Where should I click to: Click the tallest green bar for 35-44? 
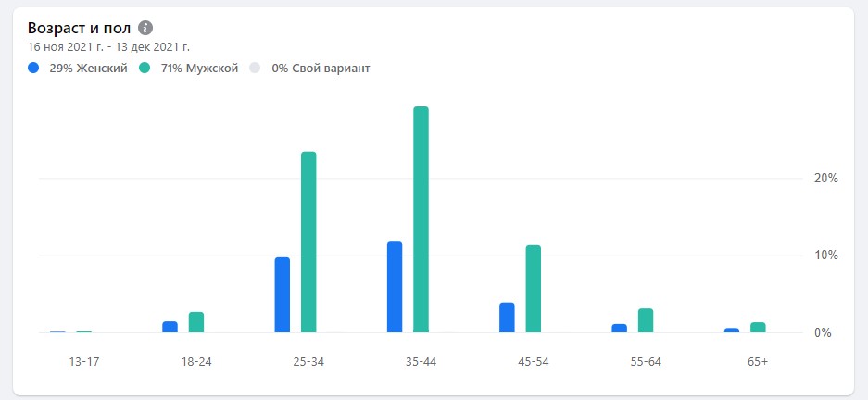tap(421, 219)
